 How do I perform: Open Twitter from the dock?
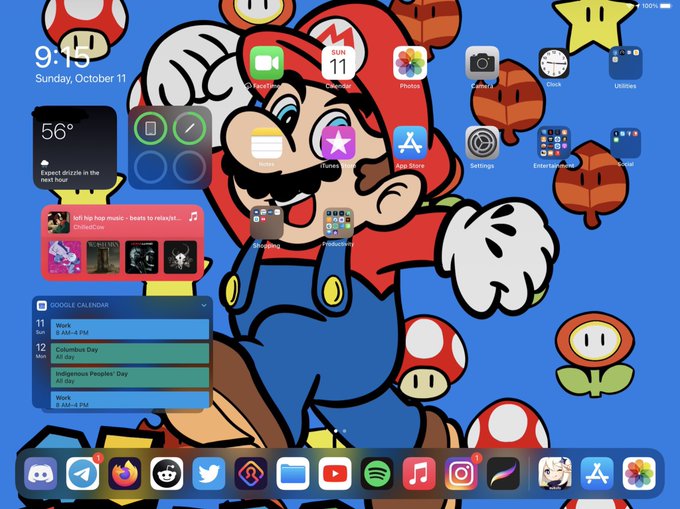click(x=209, y=473)
